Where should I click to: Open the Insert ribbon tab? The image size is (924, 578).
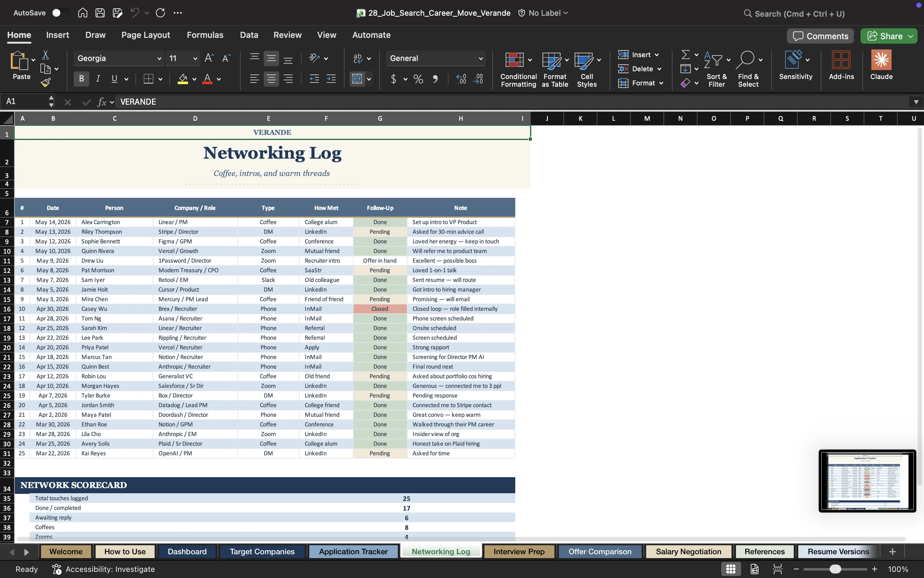(58, 35)
